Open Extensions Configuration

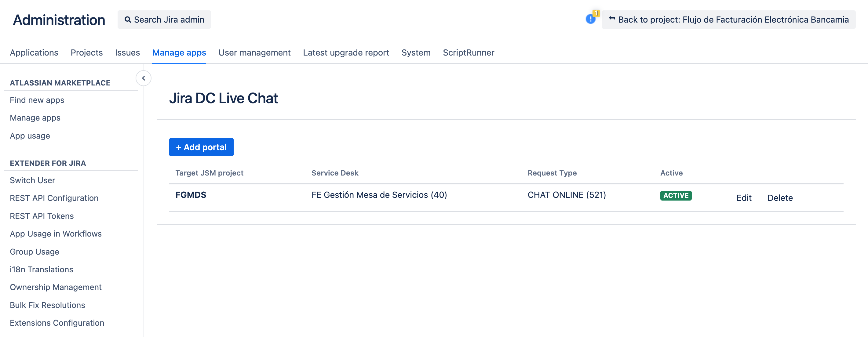coord(57,323)
